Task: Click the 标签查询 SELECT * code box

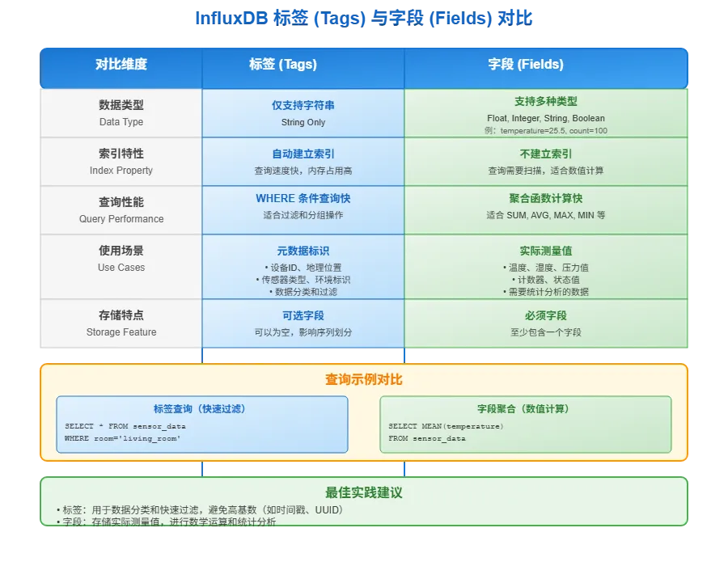Action: point(202,424)
